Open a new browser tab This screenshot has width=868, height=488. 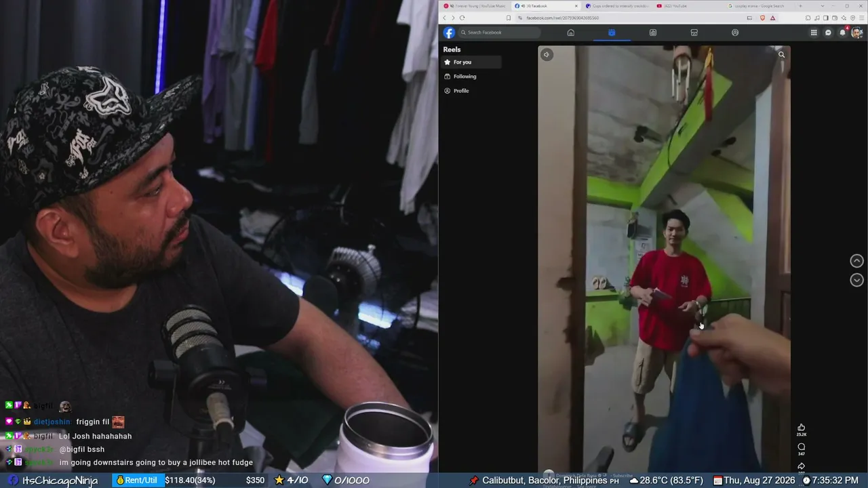pyautogui.click(x=799, y=6)
